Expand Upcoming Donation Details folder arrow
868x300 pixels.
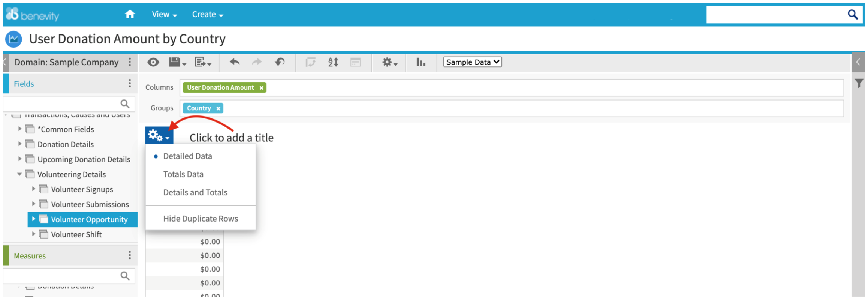tap(19, 159)
